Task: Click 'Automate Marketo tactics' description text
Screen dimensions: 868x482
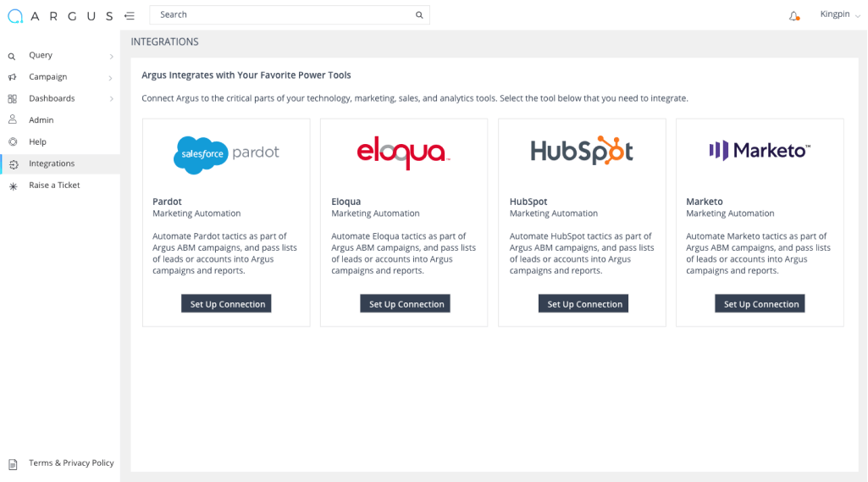Action: pos(759,253)
